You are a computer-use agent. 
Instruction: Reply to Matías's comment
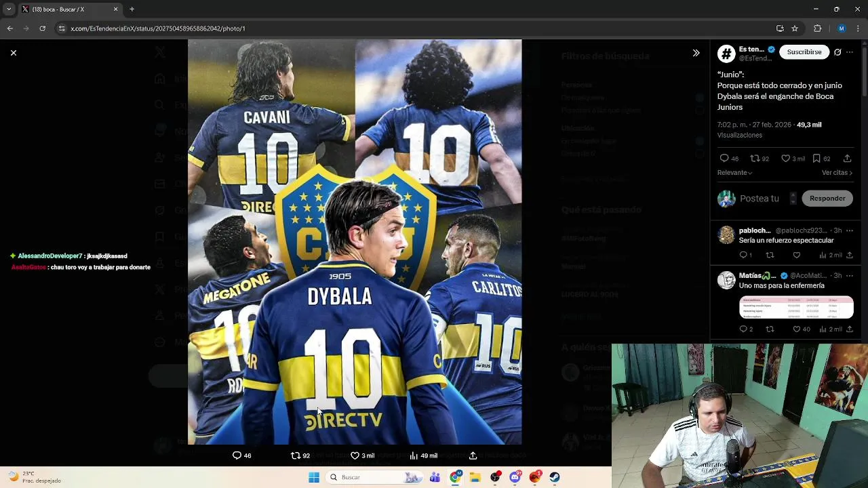(743, 329)
